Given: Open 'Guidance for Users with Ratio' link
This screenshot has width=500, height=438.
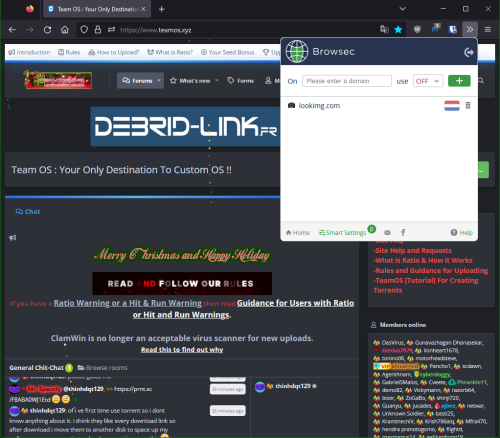Looking at the screenshot, I should 295,303.
